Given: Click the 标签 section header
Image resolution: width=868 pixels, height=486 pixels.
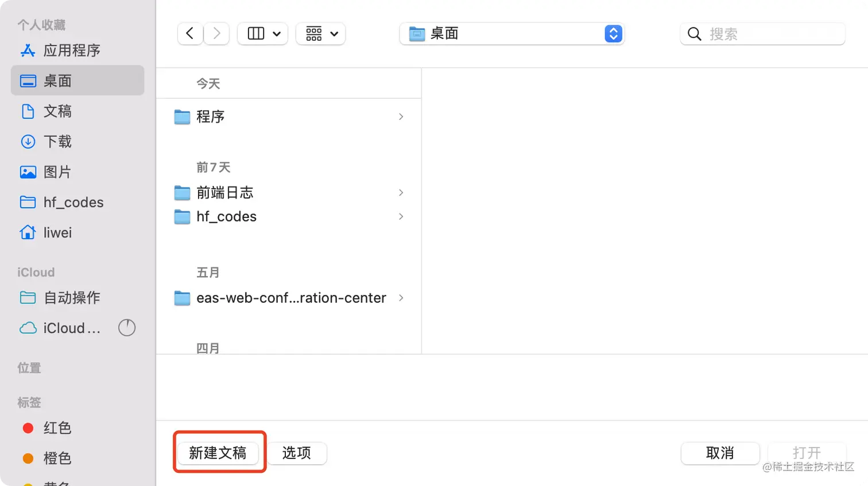Looking at the screenshot, I should tap(29, 402).
